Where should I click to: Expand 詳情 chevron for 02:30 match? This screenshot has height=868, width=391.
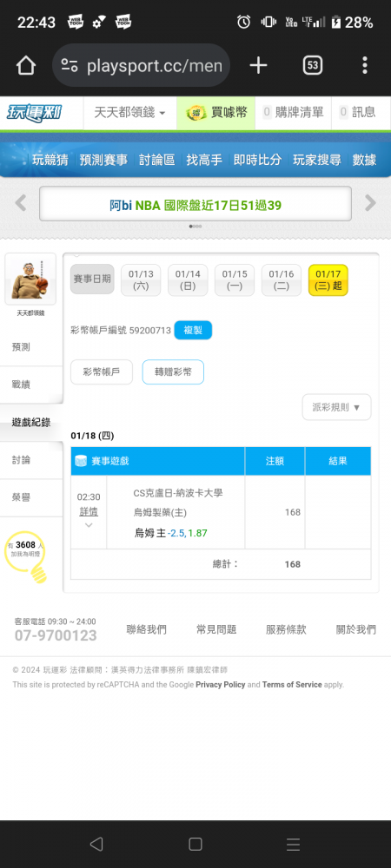tap(89, 525)
